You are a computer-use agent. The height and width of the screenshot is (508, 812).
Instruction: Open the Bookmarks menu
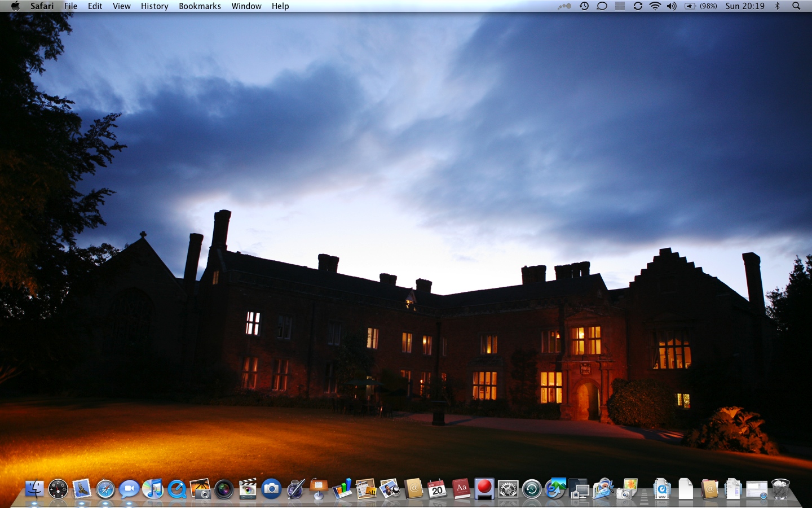200,6
